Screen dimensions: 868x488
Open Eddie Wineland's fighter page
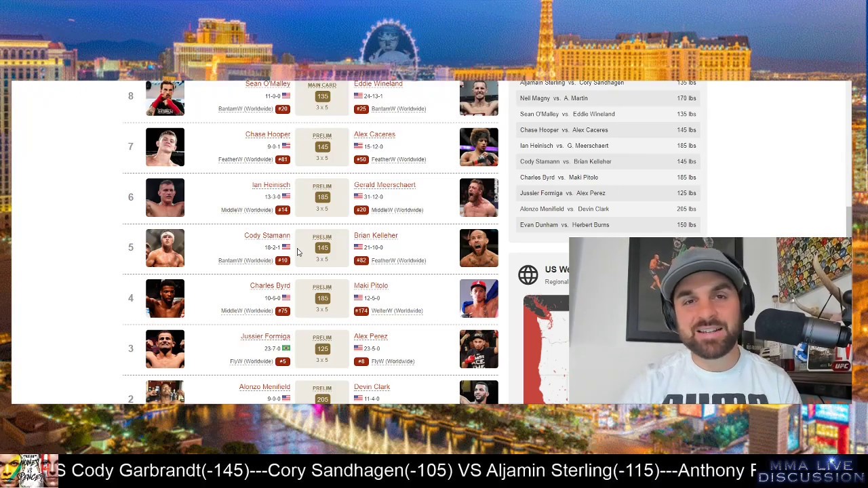378,83
